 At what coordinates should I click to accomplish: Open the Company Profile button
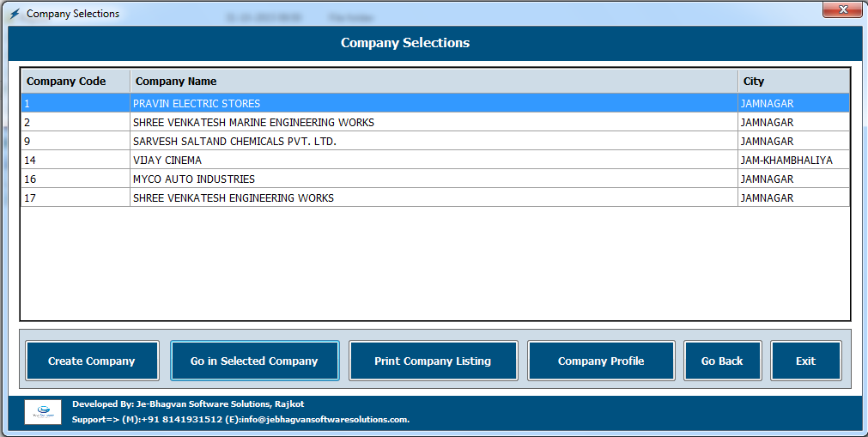point(601,361)
